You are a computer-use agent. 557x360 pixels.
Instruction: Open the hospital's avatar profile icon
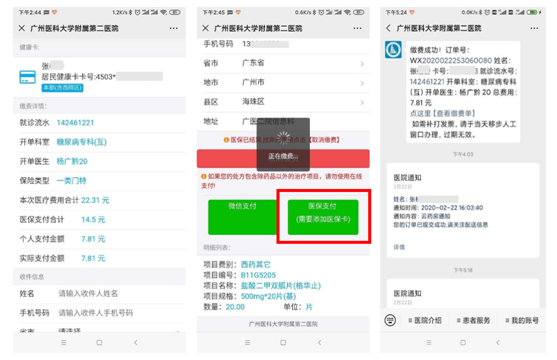tap(393, 50)
